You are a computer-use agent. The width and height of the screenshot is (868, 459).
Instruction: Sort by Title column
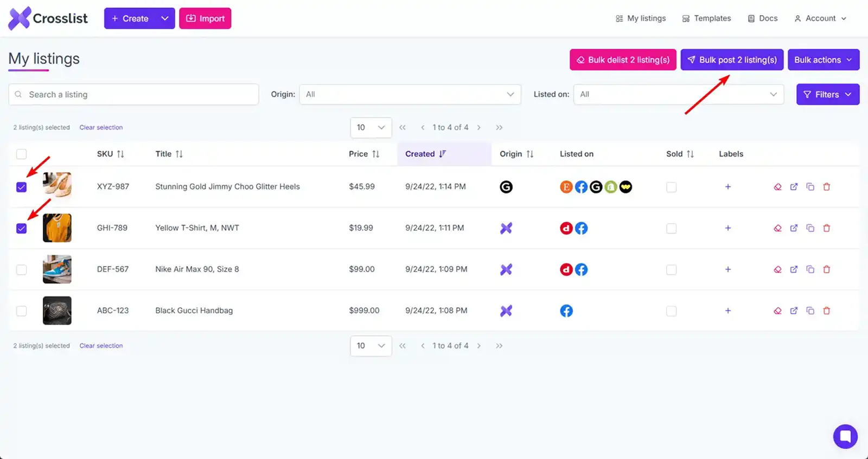click(x=169, y=154)
